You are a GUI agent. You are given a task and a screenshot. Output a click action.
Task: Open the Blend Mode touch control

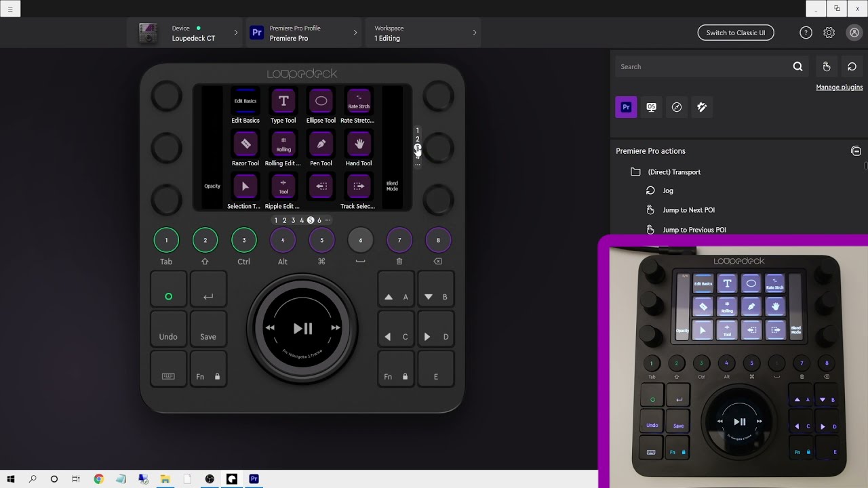pyautogui.click(x=392, y=187)
